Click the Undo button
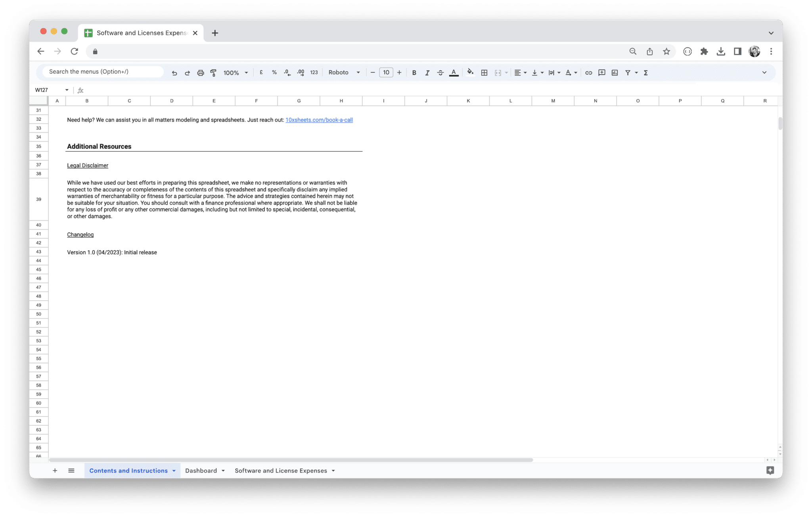Image resolution: width=812 pixels, height=517 pixels. click(x=174, y=73)
